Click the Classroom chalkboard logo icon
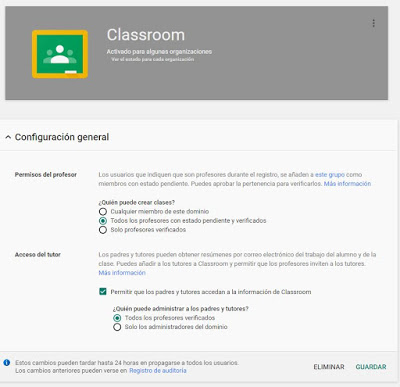The image size is (400, 387). [x=60, y=54]
